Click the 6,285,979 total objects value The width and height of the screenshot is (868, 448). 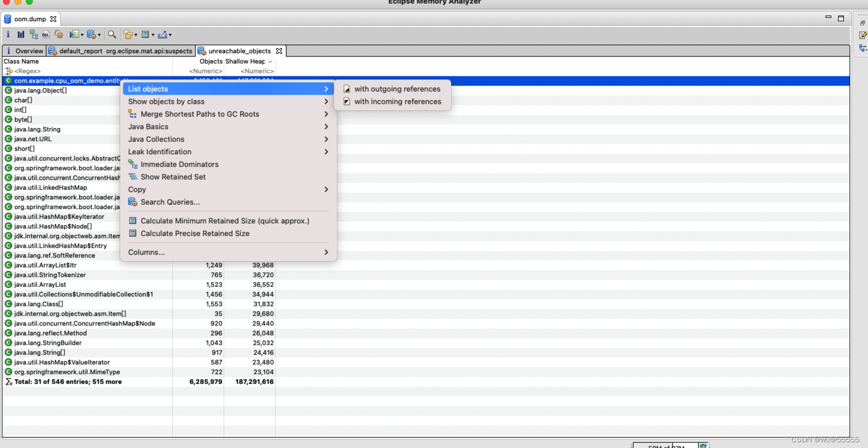click(x=206, y=382)
